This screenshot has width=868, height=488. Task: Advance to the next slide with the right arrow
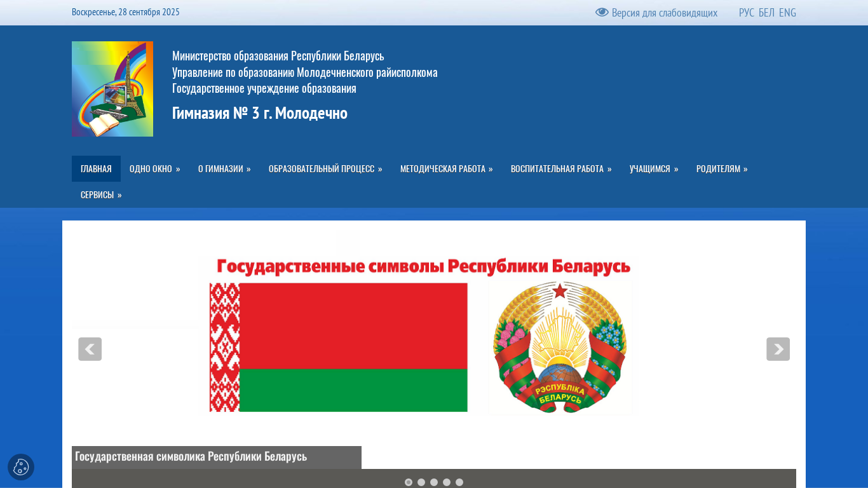point(778,349)
